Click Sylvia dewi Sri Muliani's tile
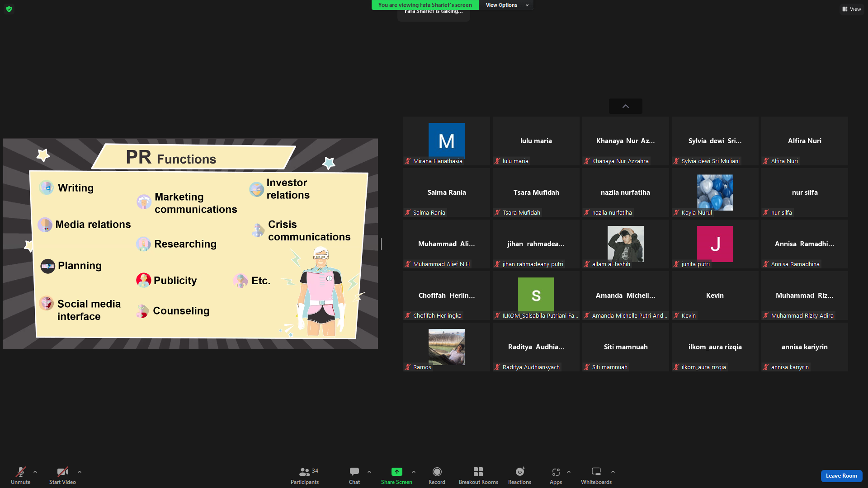Image resolution: width=868 pixels, height=488 pixels. 715,141
